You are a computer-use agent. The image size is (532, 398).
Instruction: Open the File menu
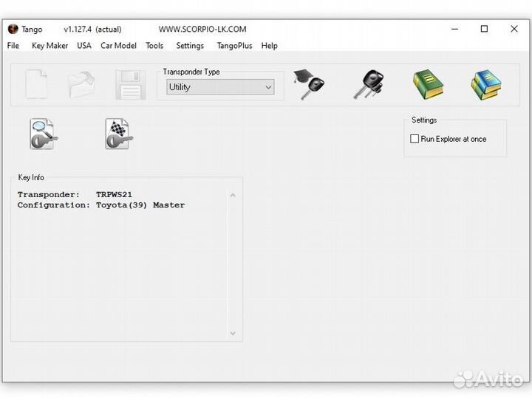point(13,46)
